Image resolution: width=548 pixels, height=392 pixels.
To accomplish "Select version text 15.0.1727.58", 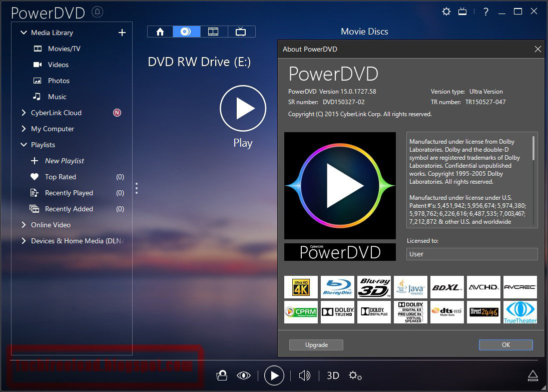I will tap(358, 92).
